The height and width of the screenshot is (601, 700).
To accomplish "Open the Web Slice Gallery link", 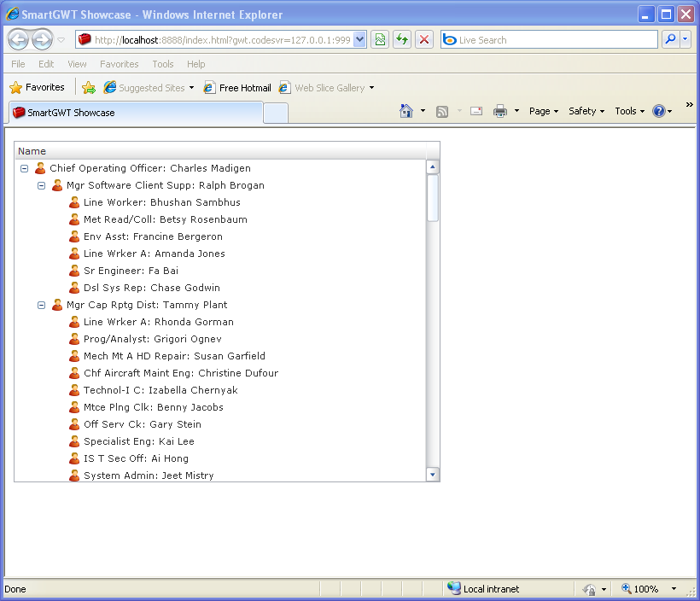I will pyautogui.click(x=326, y=88).
